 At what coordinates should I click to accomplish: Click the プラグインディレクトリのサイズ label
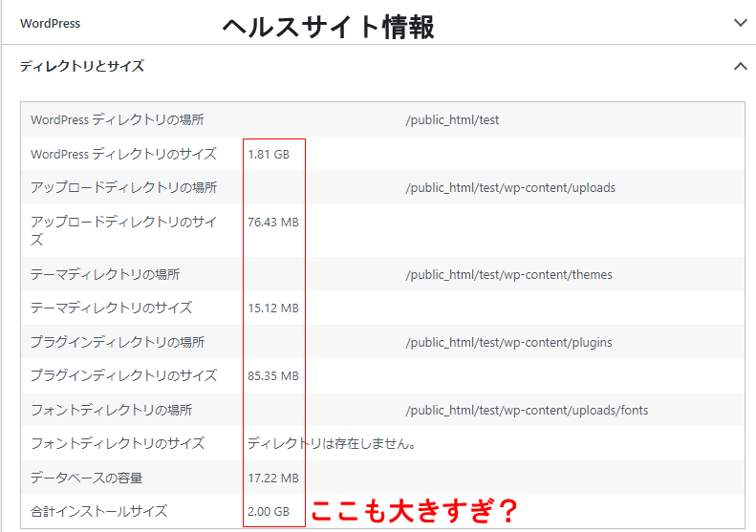124,375
